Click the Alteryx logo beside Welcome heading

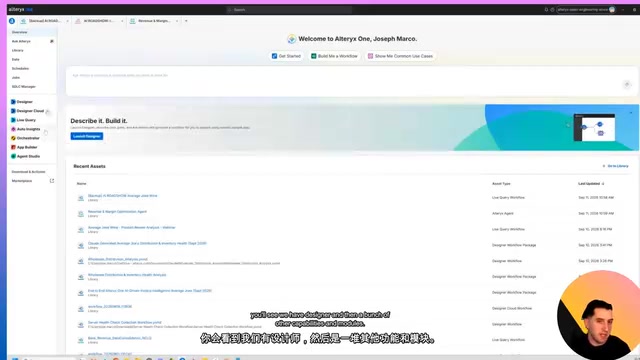tap(291, 39)
